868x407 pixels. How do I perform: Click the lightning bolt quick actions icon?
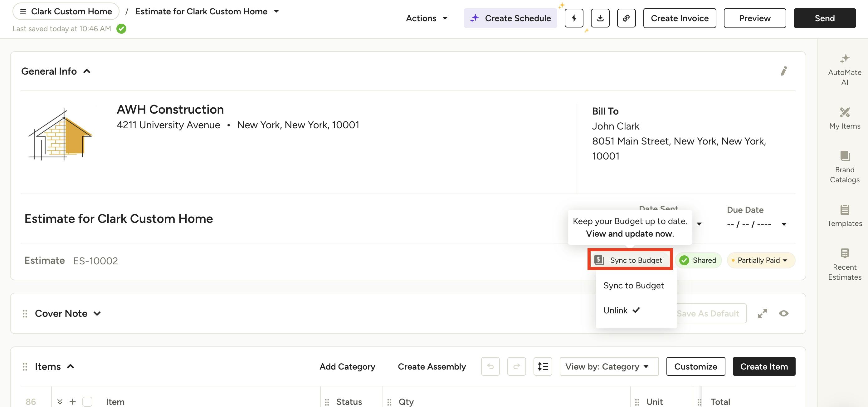point(574,18)
